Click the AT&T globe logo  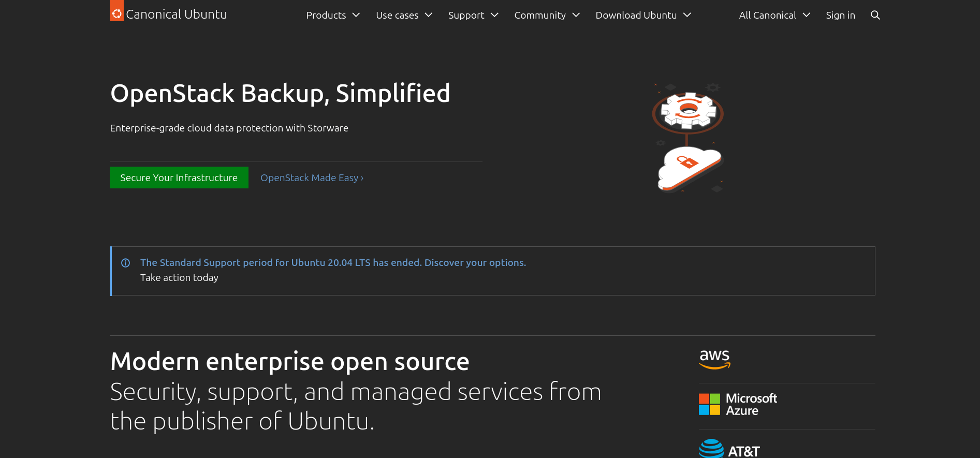(711, 449)
